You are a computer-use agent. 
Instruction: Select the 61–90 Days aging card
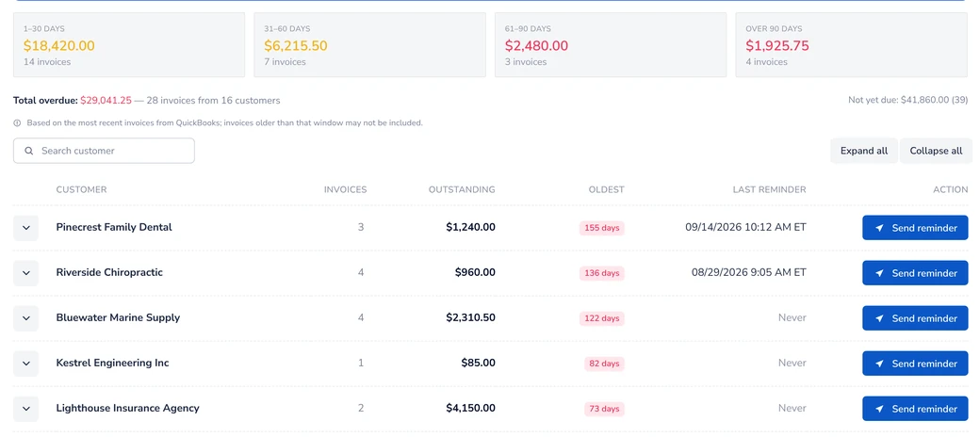pos(611,45)
